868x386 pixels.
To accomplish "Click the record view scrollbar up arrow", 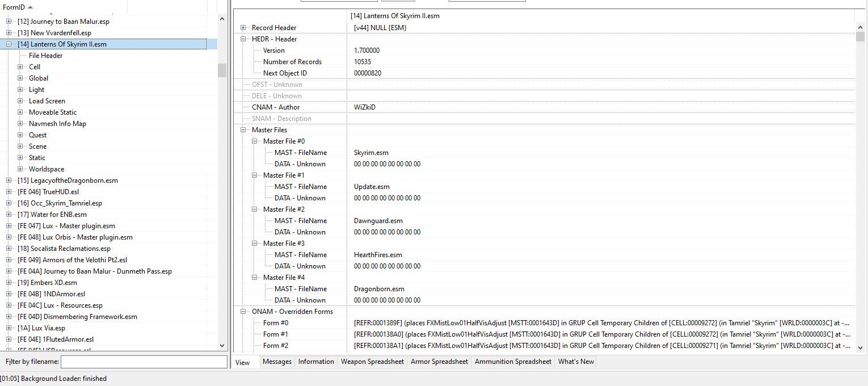I will (860, 26).
